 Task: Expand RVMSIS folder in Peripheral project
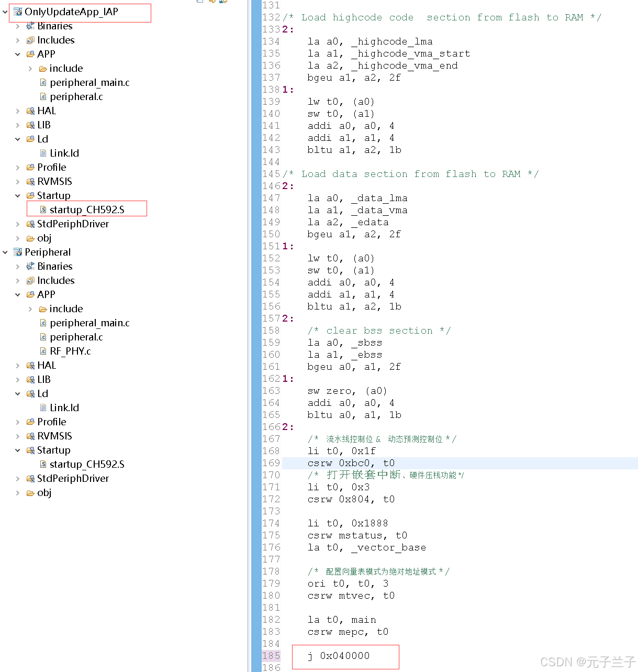[x=18, y=436]
